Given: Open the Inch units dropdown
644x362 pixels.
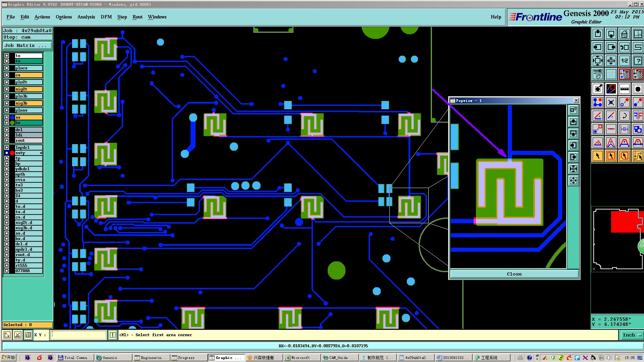Looking at the screenshot, I should tap(632, 335).
